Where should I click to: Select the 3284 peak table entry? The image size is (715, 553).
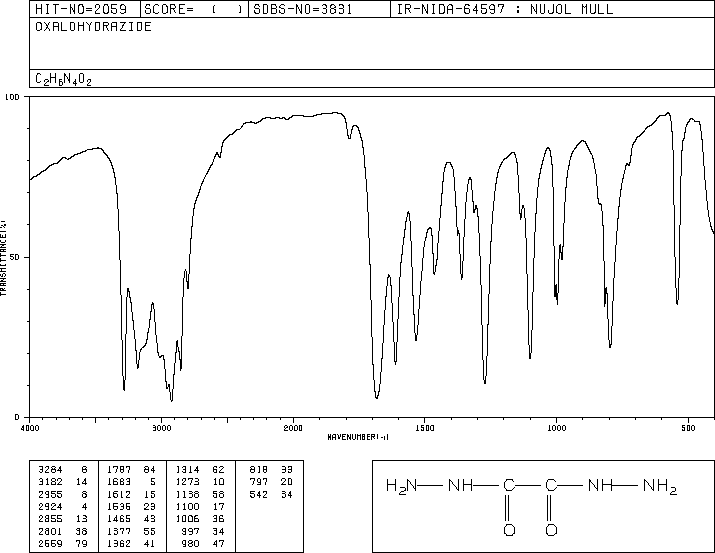point(63,469)
